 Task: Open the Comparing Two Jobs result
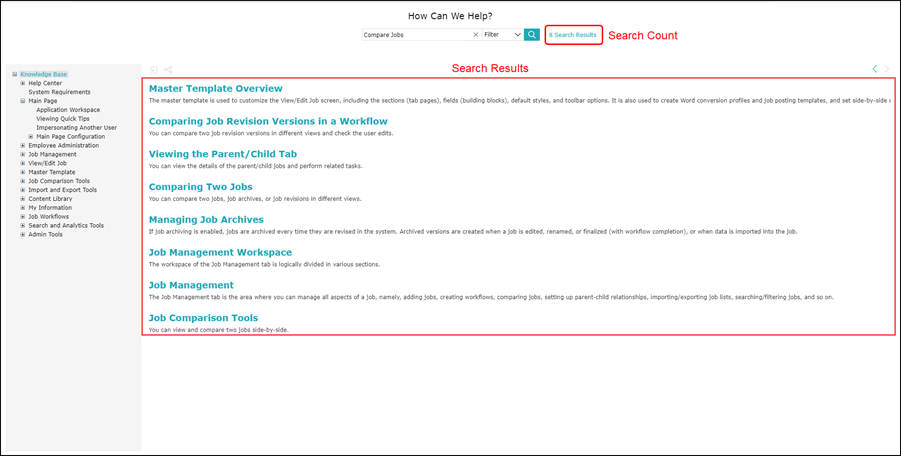(x=200, y=186)
